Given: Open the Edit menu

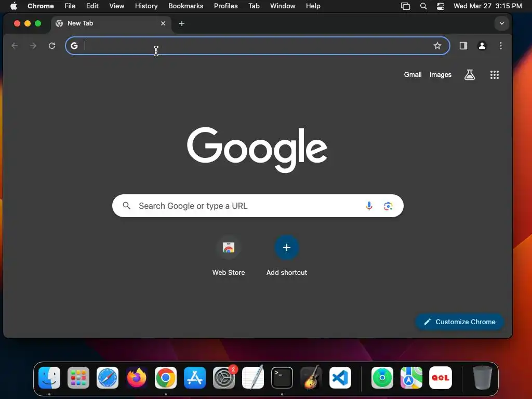Looking at the screenshot, I should 92,6.
